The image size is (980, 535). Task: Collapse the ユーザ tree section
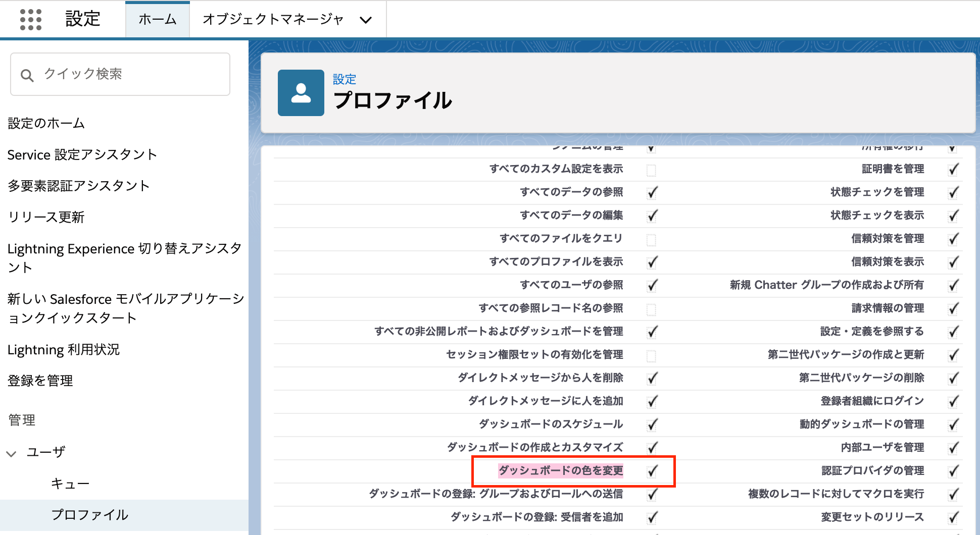tap(12, 453)
